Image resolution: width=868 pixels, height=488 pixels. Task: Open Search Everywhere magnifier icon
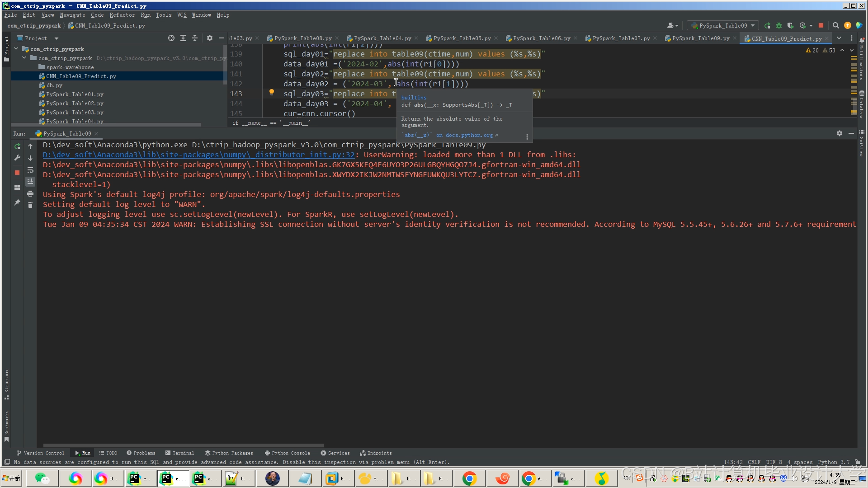coord(836,26)
